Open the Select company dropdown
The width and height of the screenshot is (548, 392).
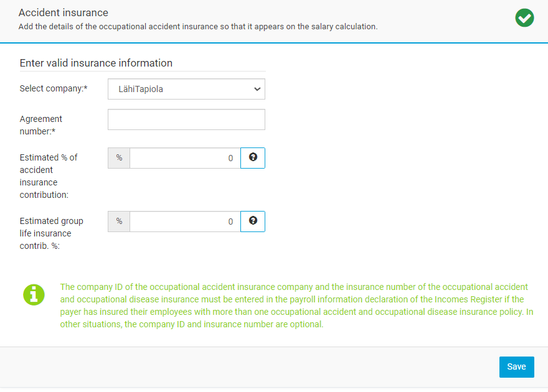(x=186, y=89)
